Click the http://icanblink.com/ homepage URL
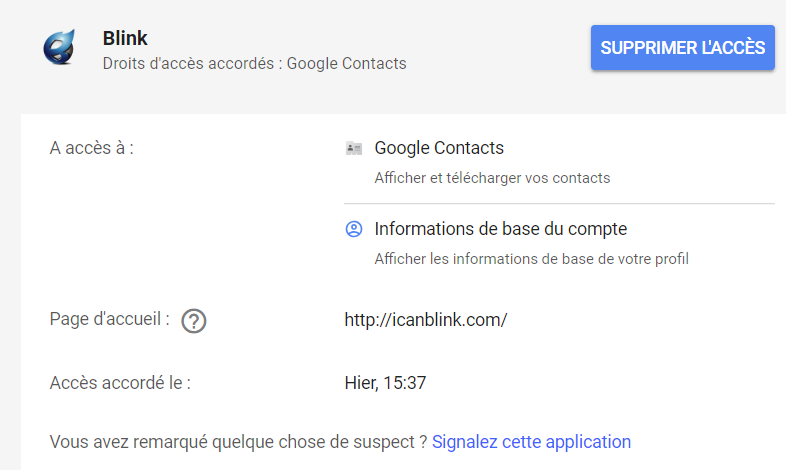 click(426, 320)
